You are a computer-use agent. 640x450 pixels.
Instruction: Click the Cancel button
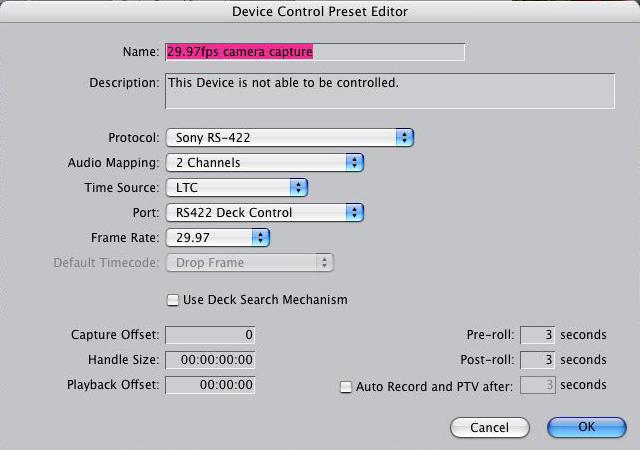490,427
